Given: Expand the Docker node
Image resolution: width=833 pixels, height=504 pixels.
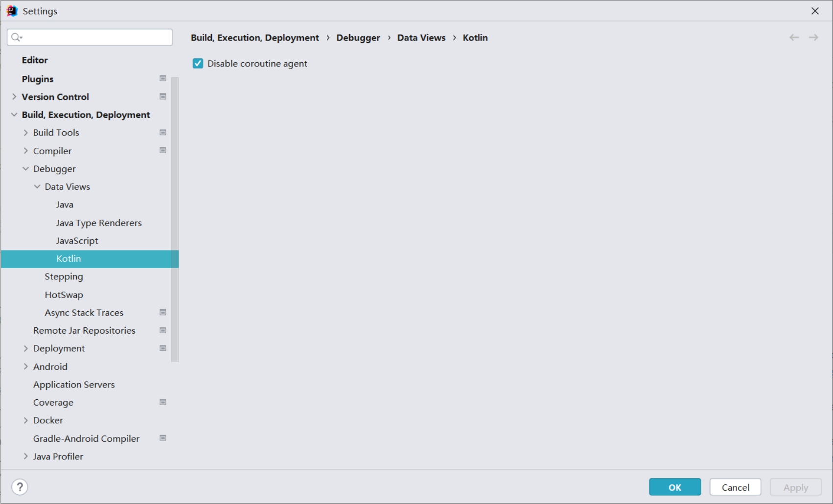Looking at the screenshot, I should (25, 420).
